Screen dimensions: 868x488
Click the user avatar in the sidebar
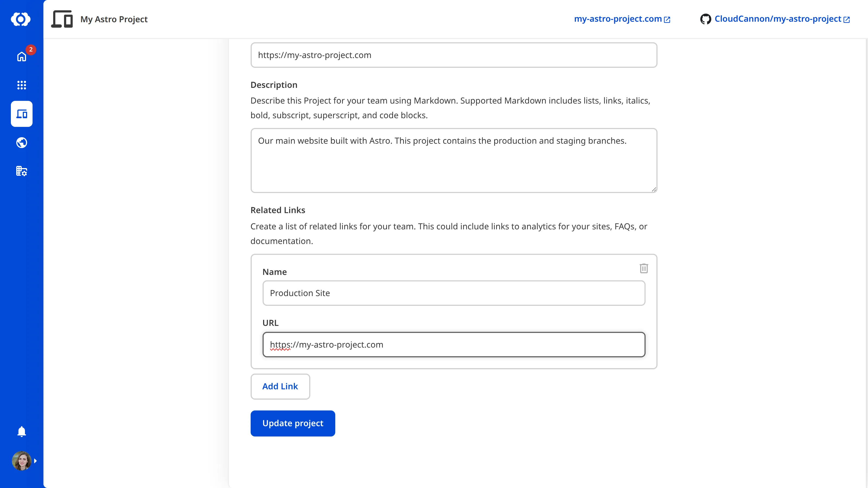tap(21, 461)
